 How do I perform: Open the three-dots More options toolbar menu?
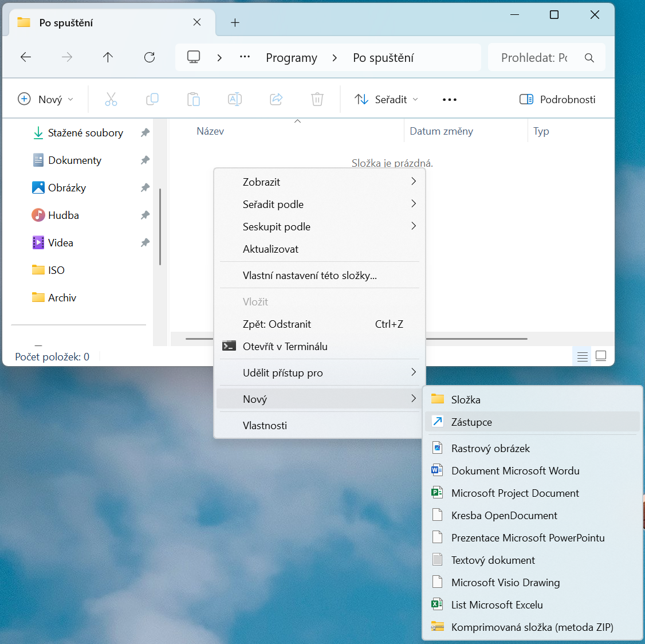tap(449, 100)
